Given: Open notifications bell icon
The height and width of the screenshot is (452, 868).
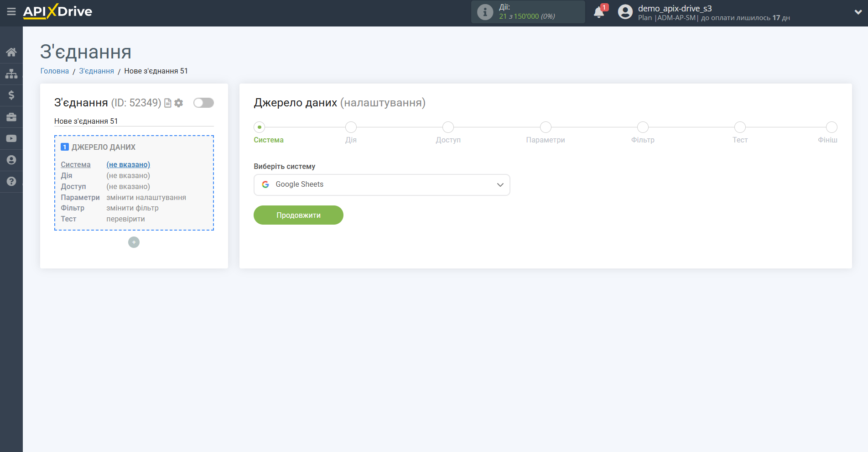Looking at the screenshot, I should 599,12.
